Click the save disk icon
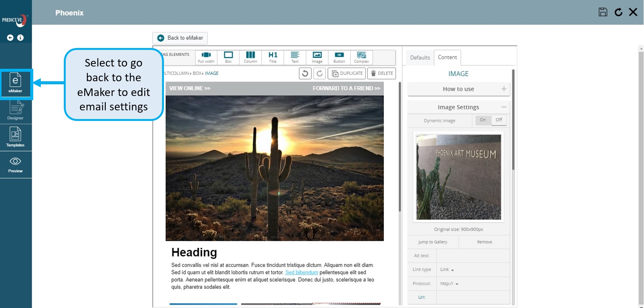Viewport: 644px width, 308px height. coord(603,12)
